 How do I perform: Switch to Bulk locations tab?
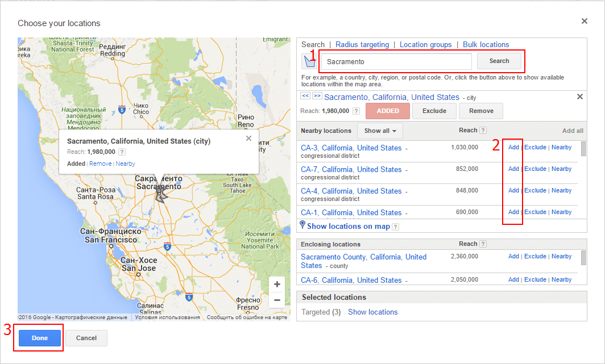tap(486, 45)
